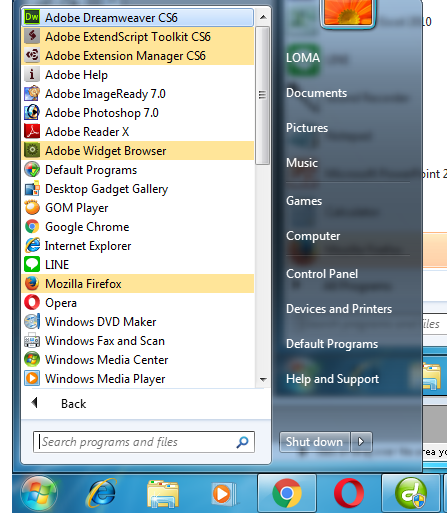447x513 pixels.
Task: Click the orange flower user picture
Action: [x=348, y=13]
